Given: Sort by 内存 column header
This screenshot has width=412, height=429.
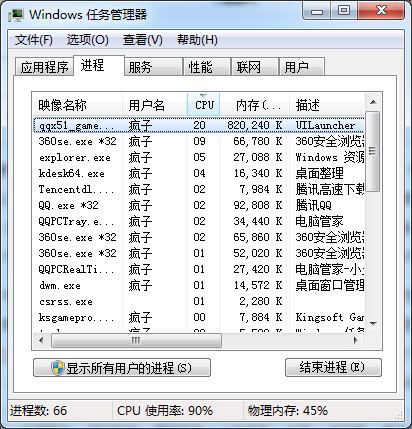Looking at the screenshot, I should tap(255, 105).
